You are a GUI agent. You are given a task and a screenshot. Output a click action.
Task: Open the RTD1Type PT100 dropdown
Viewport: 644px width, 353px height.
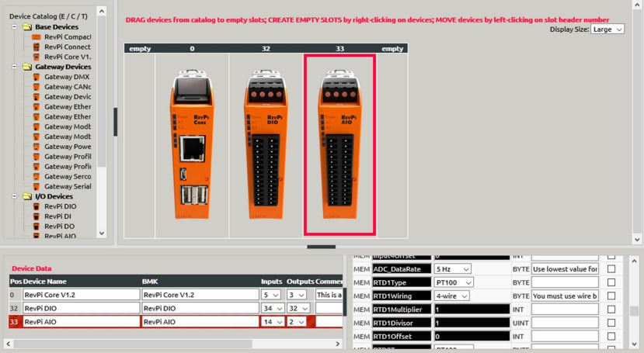pos(454,282)
